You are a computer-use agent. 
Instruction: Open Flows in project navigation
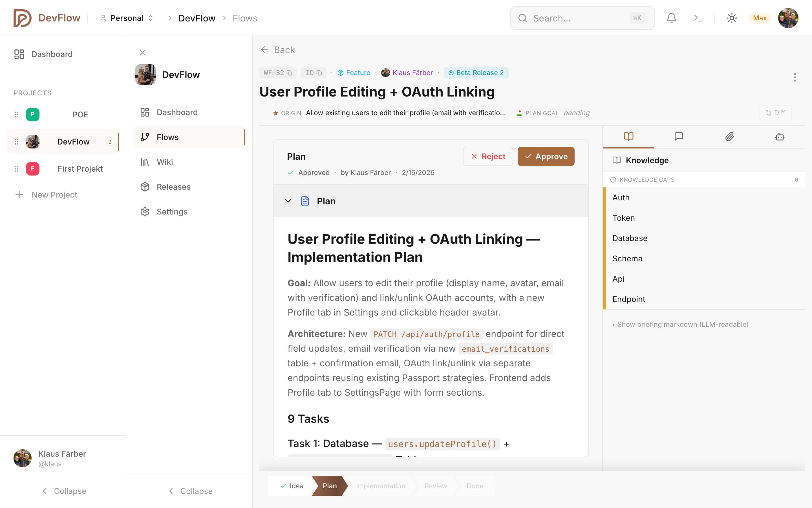pos(189,137)
